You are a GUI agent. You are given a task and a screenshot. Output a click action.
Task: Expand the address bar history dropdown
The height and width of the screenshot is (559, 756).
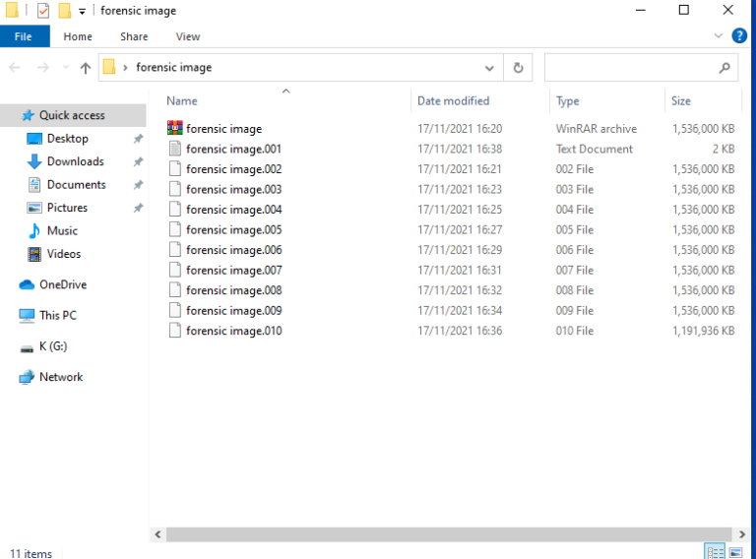coord(489,68)
